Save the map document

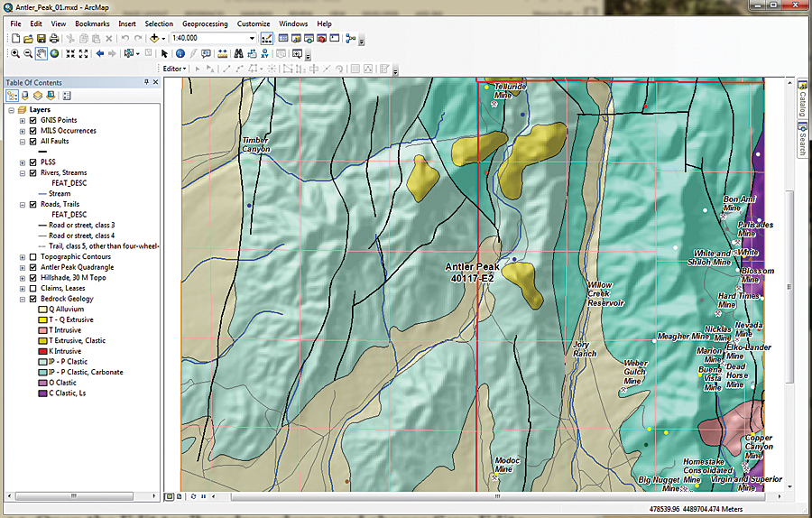[41, 38]
